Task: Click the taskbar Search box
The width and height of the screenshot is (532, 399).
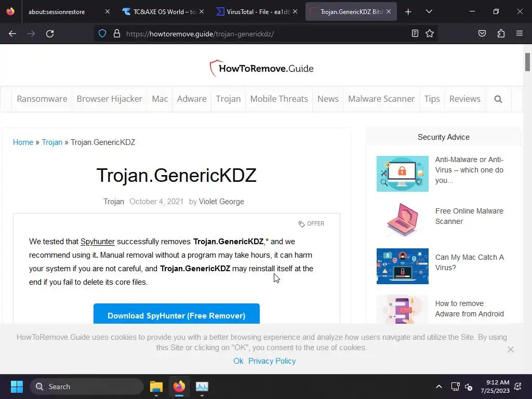Action: point(87,387)
